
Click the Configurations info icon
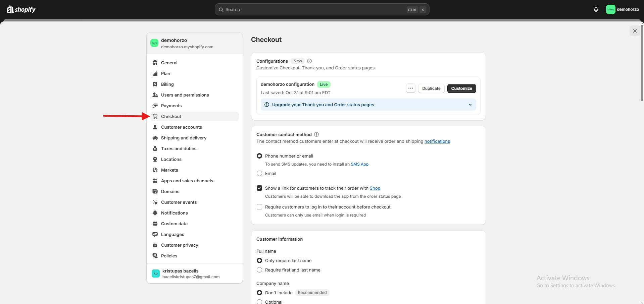309,61
